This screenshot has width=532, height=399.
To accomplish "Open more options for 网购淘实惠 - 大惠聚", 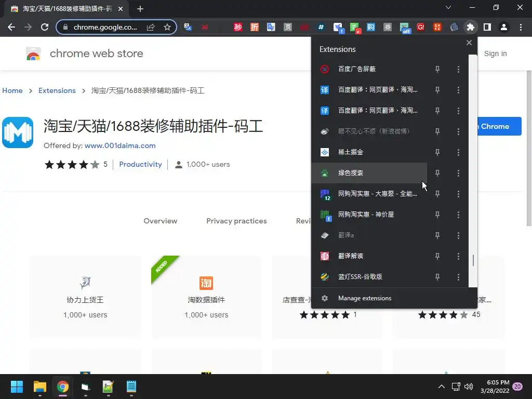I will (458, 194).
